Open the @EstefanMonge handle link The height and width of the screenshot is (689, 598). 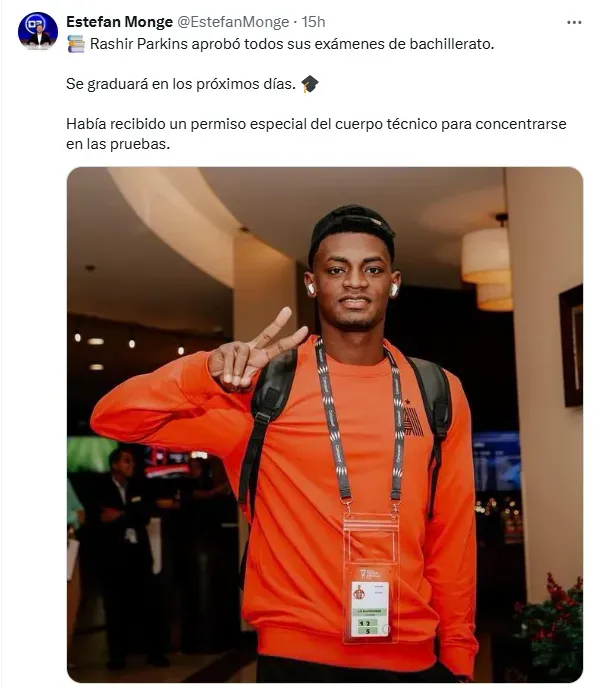pos(233,22)
